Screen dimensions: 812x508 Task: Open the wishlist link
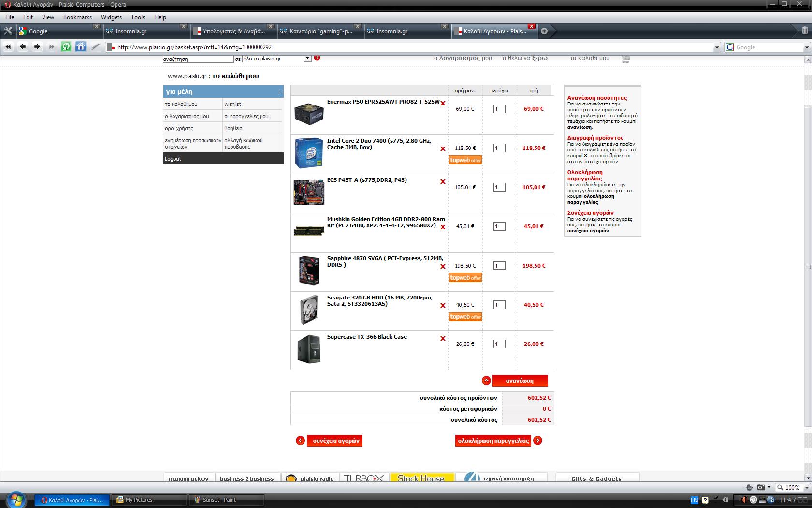click(x=232, y=104)
